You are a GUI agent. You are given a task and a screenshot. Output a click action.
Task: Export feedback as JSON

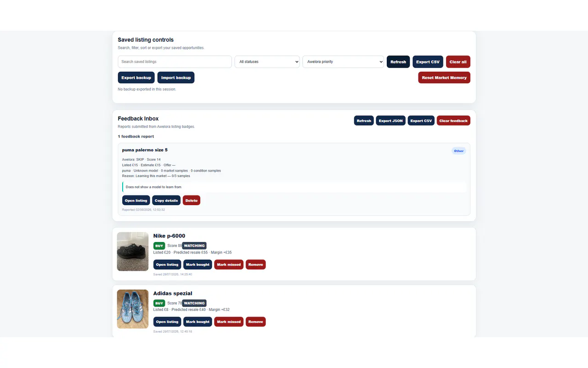391,121
